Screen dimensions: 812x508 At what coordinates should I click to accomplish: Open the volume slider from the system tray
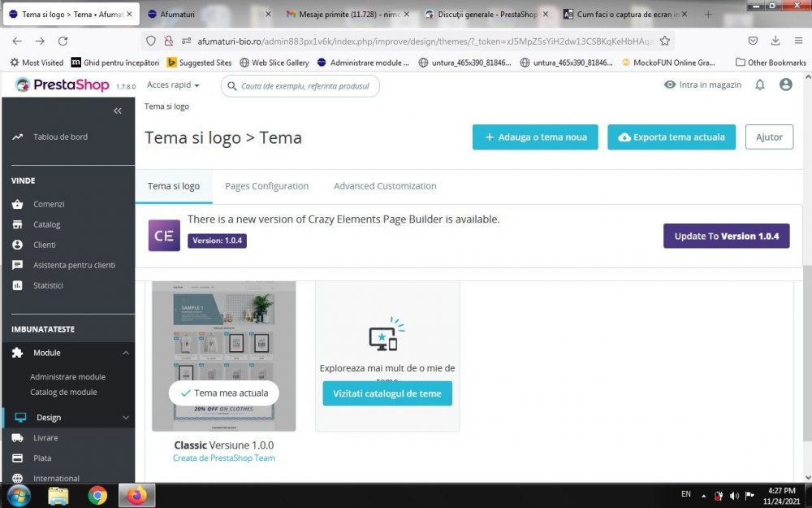[x=734, y=495]
